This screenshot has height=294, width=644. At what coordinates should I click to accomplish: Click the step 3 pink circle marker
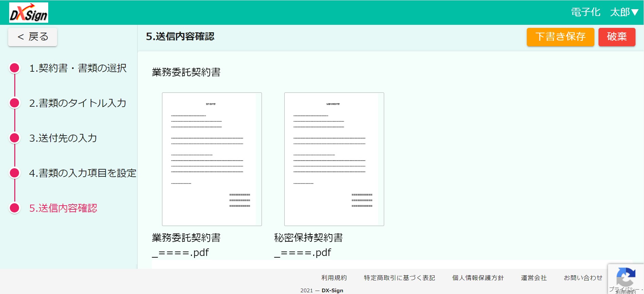point(15,138)
